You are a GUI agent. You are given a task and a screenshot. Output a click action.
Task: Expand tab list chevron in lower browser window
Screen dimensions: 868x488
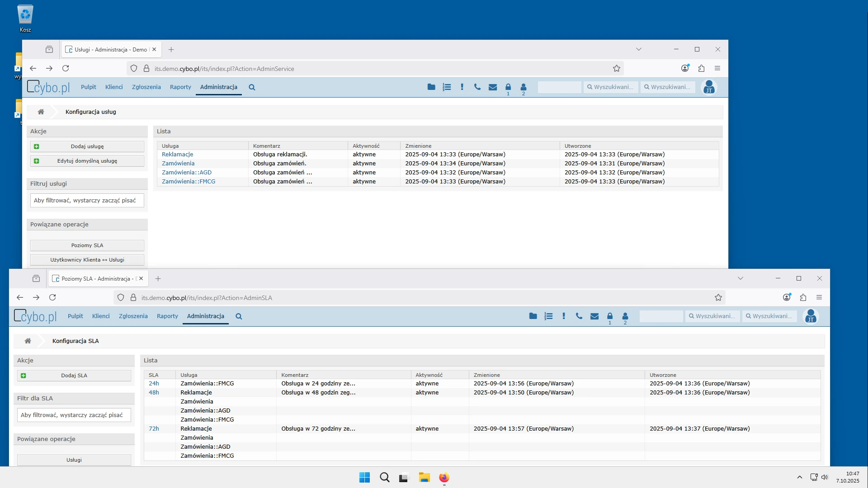[x=741, y=278]
